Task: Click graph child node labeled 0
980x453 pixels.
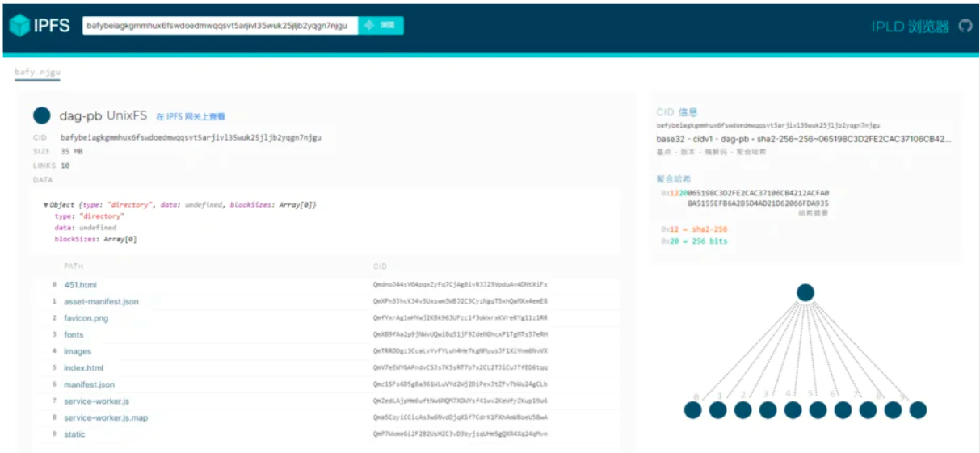Action: (693, 410)
